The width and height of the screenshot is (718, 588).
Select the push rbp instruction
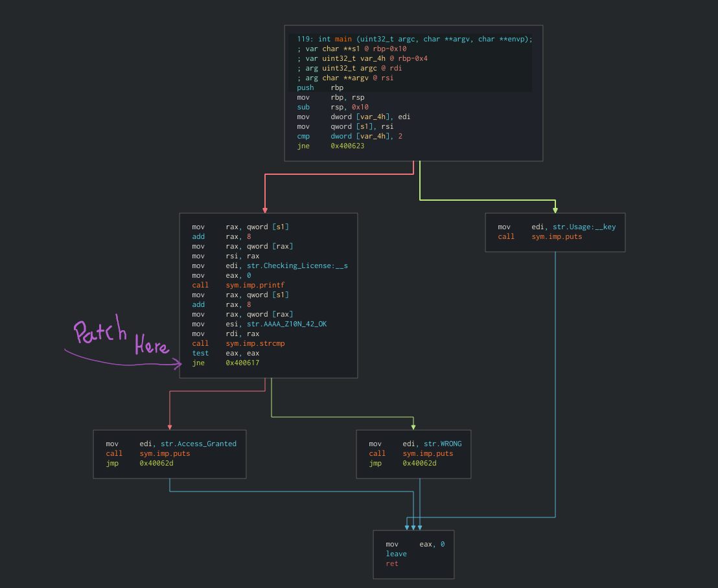coord(320,87)
